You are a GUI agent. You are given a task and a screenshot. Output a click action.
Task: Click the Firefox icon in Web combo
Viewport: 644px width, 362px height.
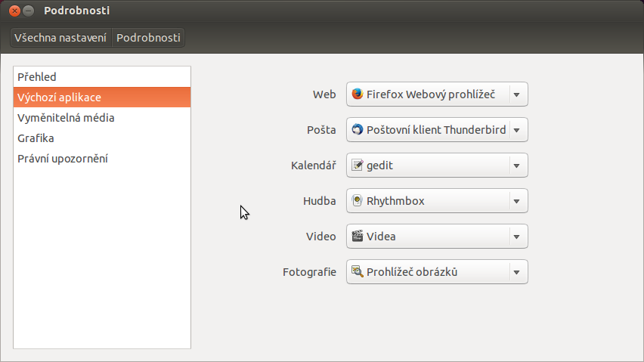pos(358,94)
